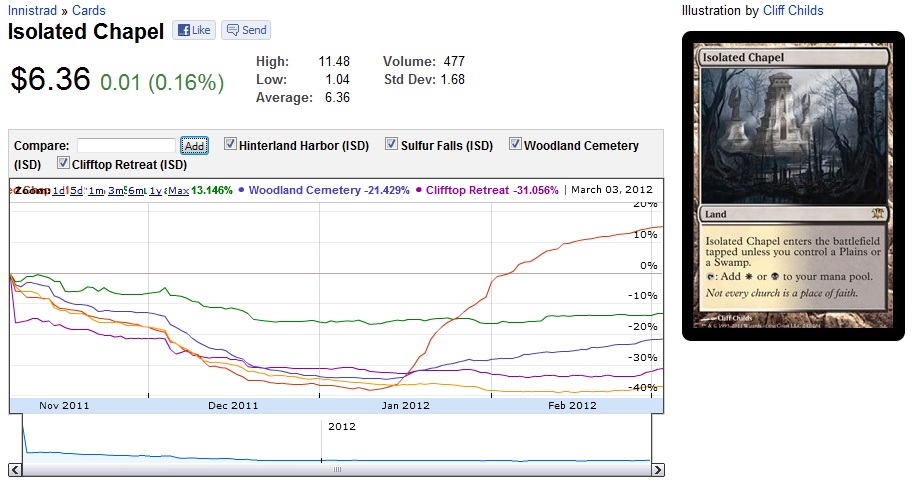Image resolution: width=914 pixels, height=497 pixels.
Task: Zoom chart to 6m range
Action: pos(135,190)
